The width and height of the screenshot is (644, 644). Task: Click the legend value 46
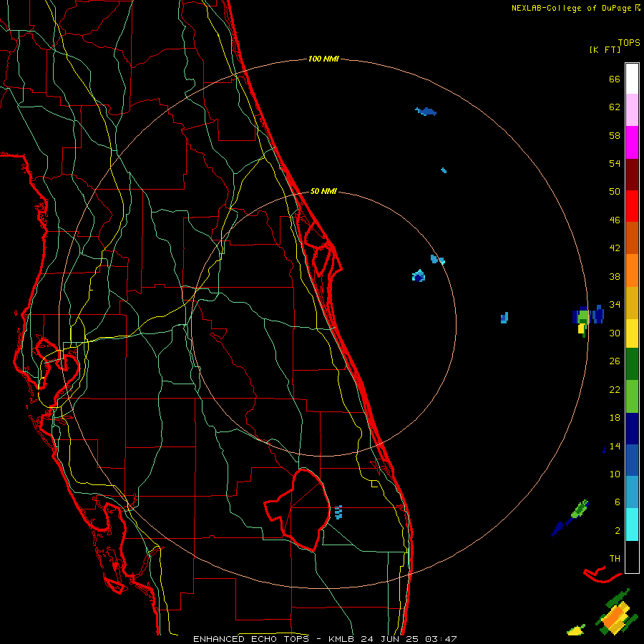pos(615,220)
